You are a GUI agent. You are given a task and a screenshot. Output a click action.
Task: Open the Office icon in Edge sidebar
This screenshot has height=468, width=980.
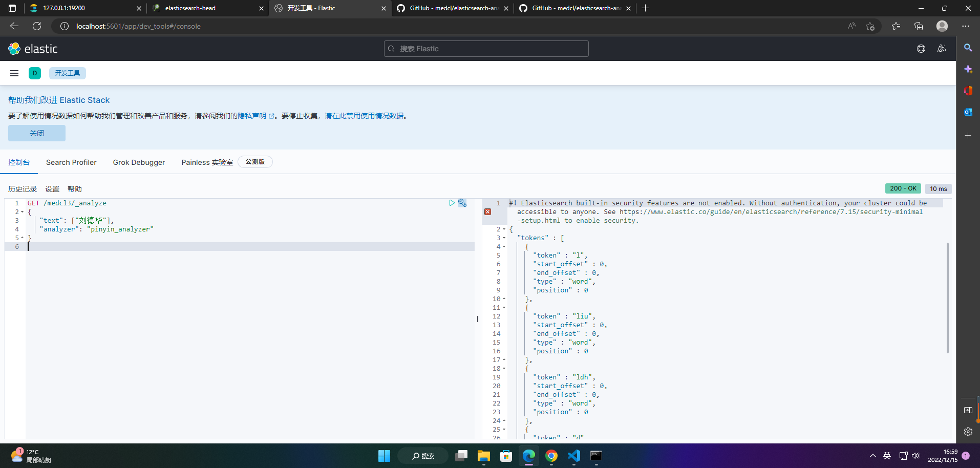point(968,91)
